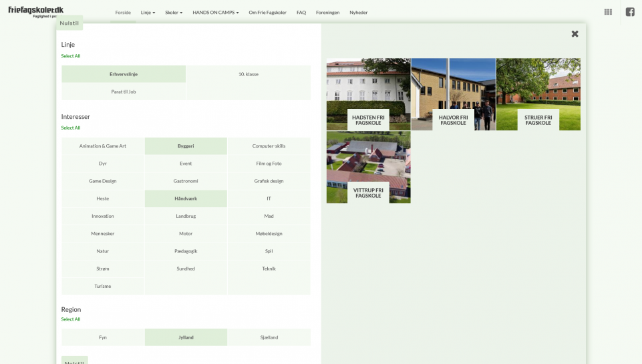Toggle the Innovation interest

click(x=103, y=216)
